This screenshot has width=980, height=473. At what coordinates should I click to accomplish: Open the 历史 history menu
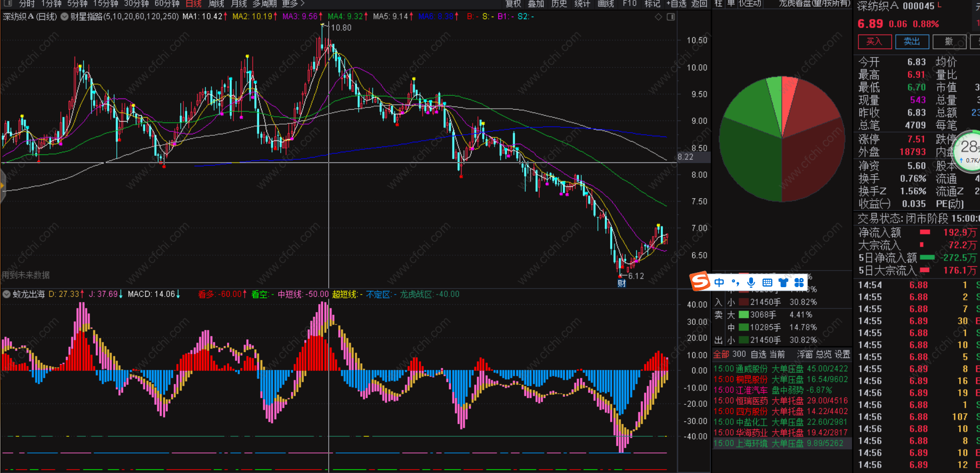559,4
